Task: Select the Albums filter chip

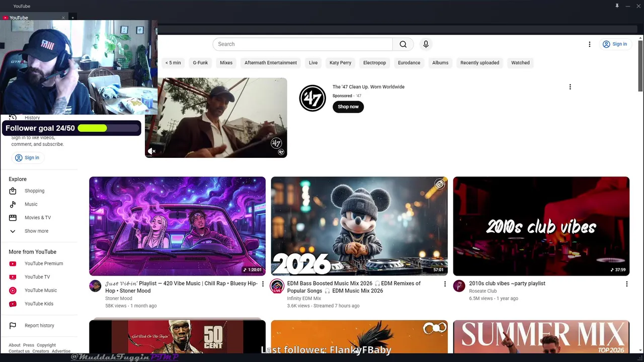Action: coord(440,63)
